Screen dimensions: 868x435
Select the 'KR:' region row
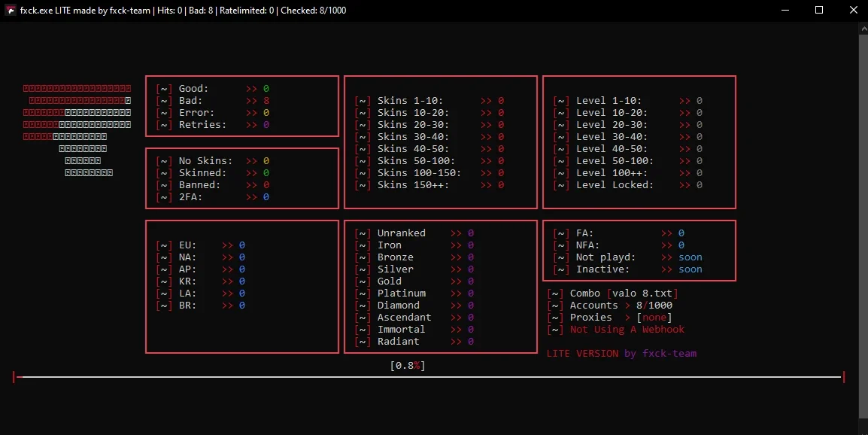click(200, 281)
